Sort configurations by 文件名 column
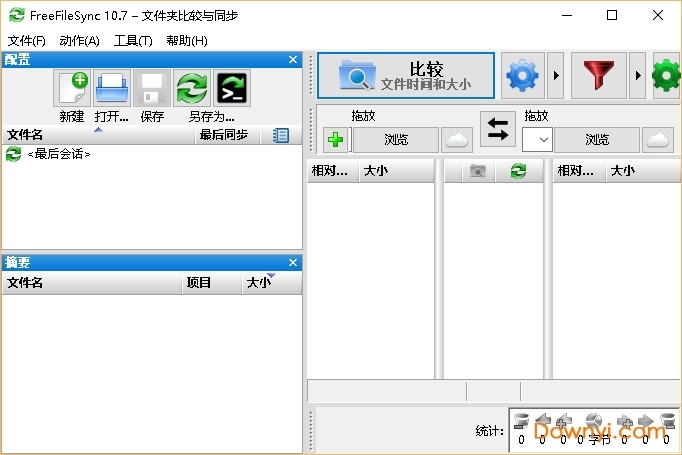 point(98,135)
